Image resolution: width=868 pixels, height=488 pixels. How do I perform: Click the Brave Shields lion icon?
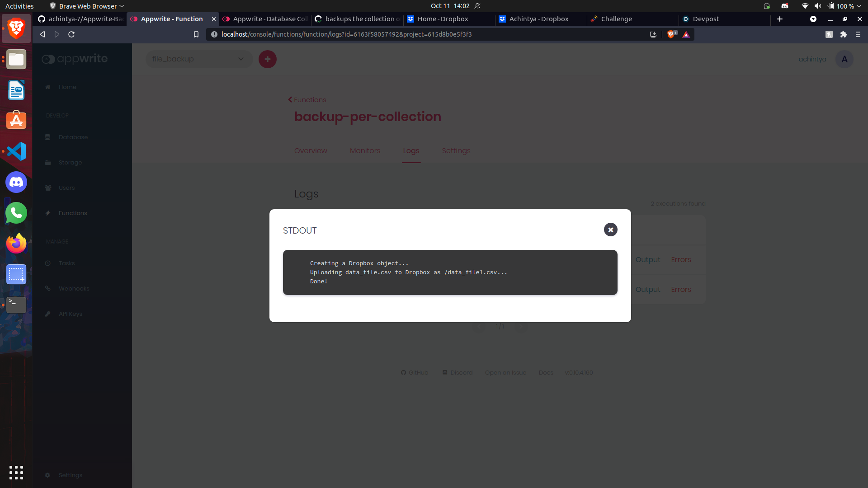(671, 34)
